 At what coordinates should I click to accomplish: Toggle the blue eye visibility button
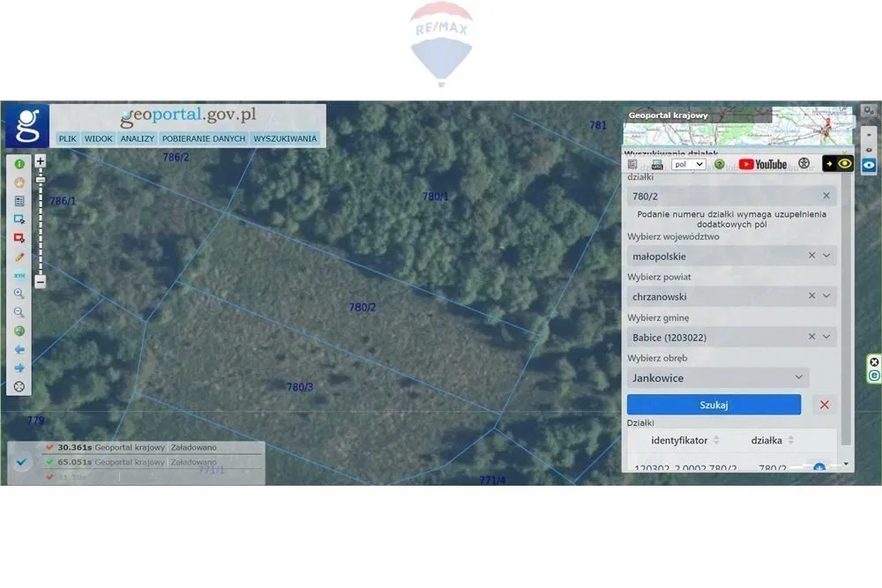point(869,165)
